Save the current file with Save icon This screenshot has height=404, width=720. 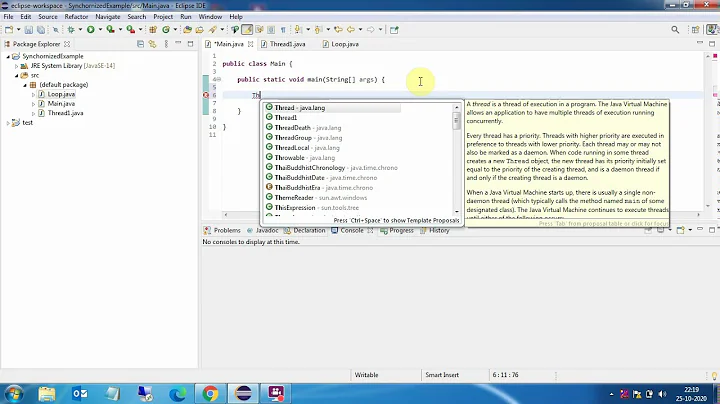[x=28, y=30]
